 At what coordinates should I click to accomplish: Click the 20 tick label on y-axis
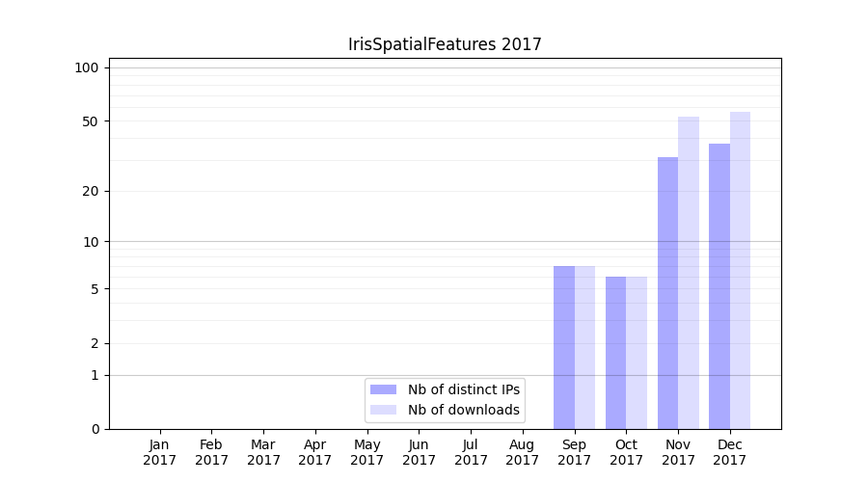click(91, 191)
